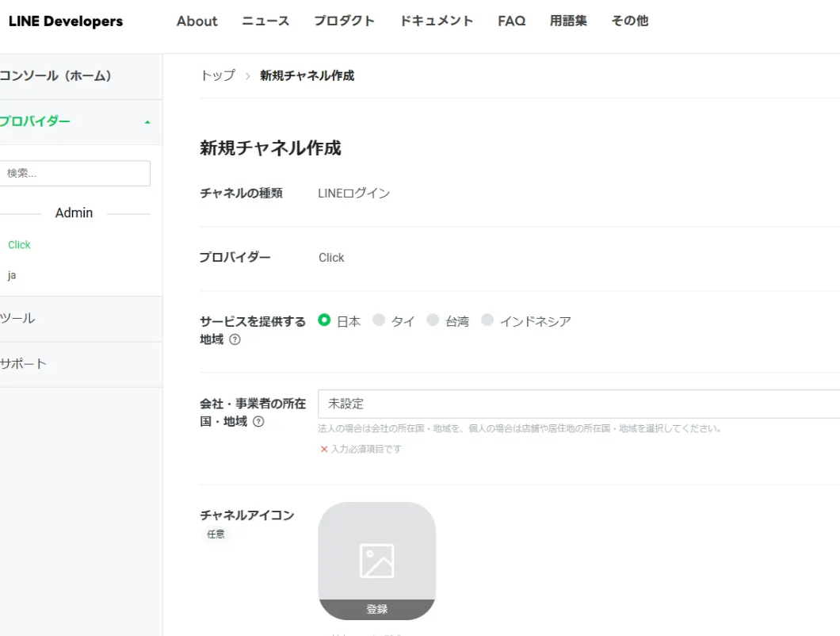This screenshot has height=636, width=840.
Task: Select the Click provider in sidebar
Action: pos(19,244)
